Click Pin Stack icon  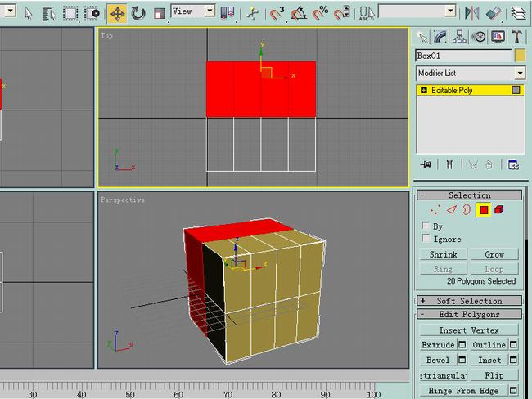426,165
